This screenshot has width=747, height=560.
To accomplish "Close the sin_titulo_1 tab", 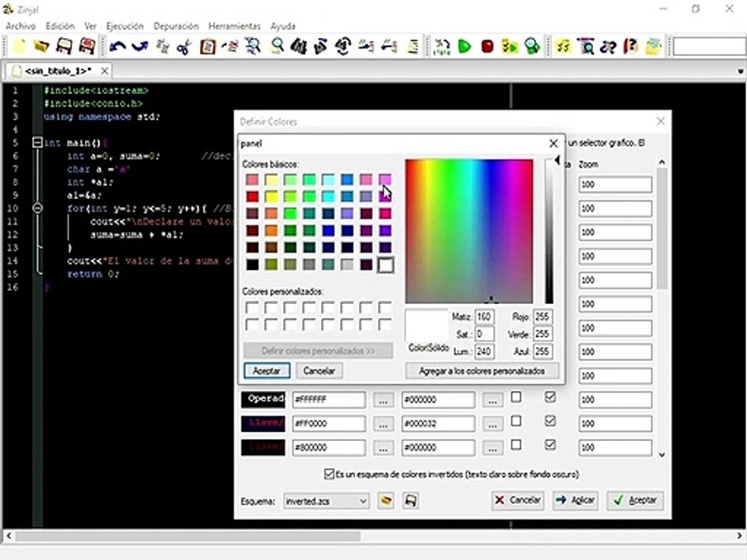I will (104, 71).
